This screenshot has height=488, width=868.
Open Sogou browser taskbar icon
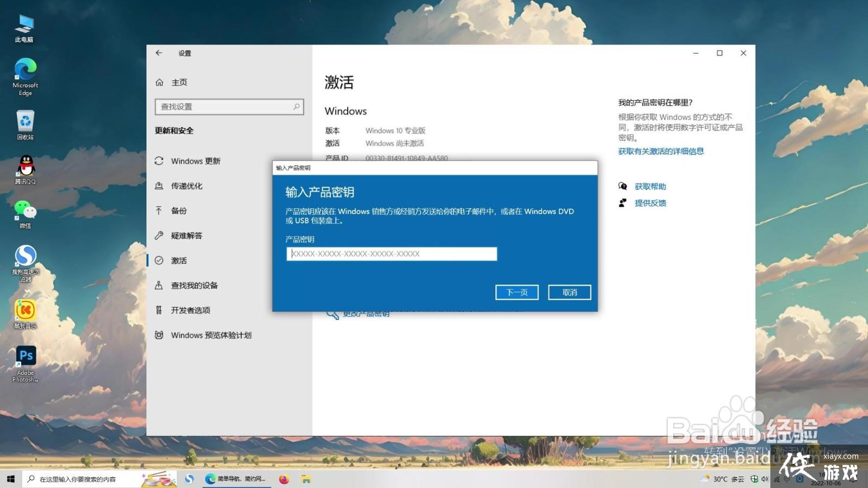click(189, 479)
